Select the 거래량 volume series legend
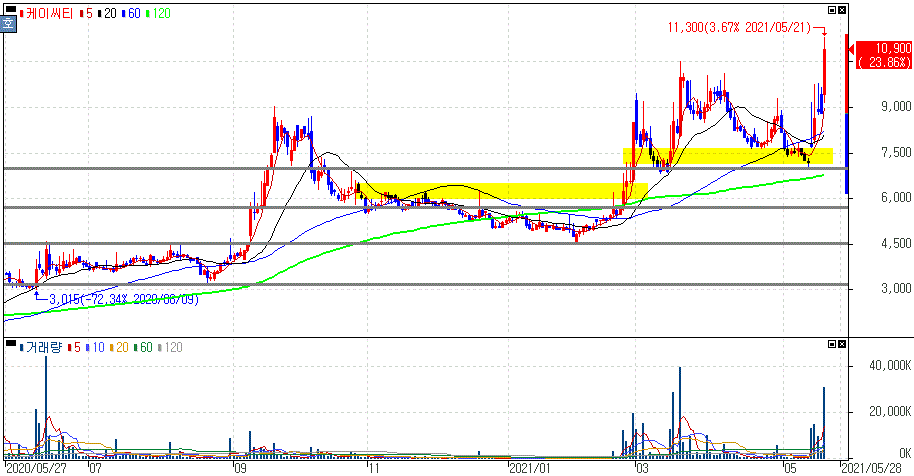The image size is (914, 476). coord(40,348)
